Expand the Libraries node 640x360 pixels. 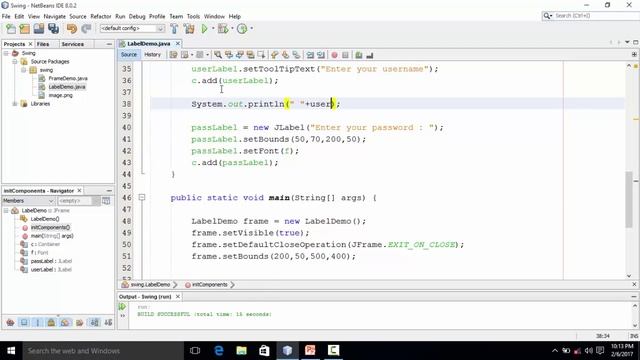pos(15,104)
